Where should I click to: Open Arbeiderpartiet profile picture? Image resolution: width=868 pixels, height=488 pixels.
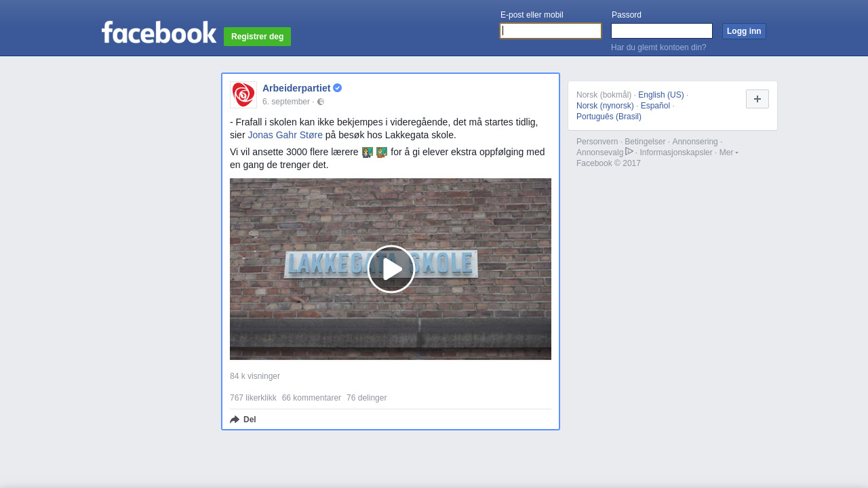tap(243, 95)
